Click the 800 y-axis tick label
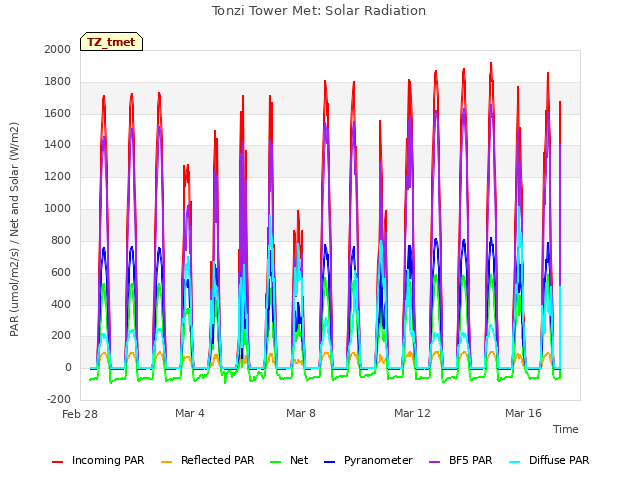Viewport: 640px width, 480px height. [x=61, y=240]
